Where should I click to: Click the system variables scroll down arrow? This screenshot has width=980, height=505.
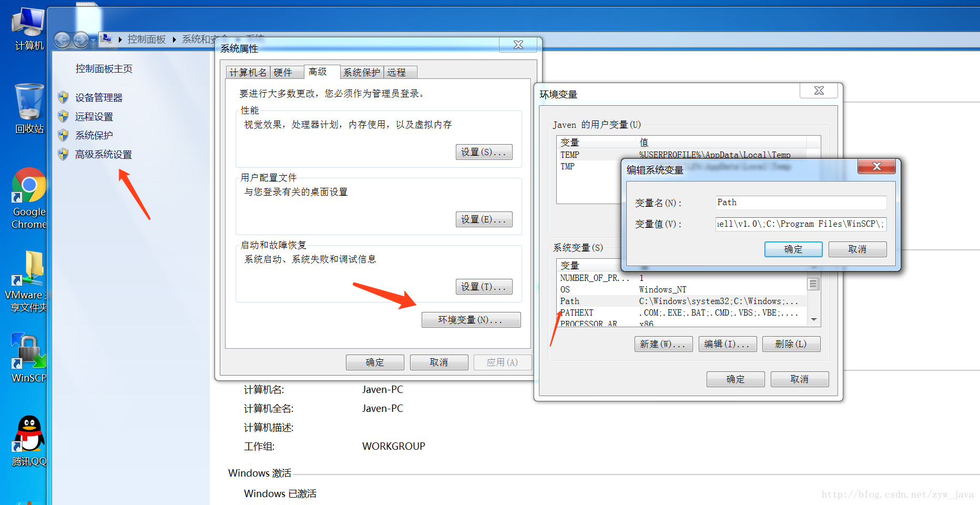[x=813, y=320]
